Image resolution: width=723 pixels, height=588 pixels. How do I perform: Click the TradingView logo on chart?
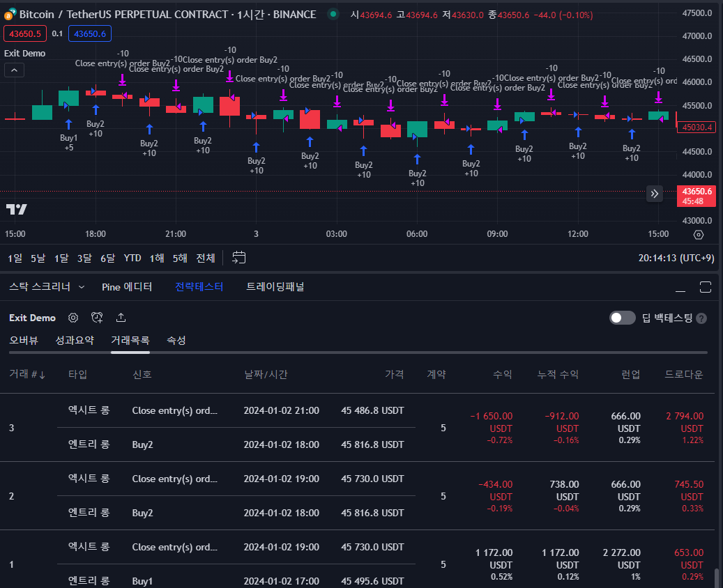click(x=17, y=209)
